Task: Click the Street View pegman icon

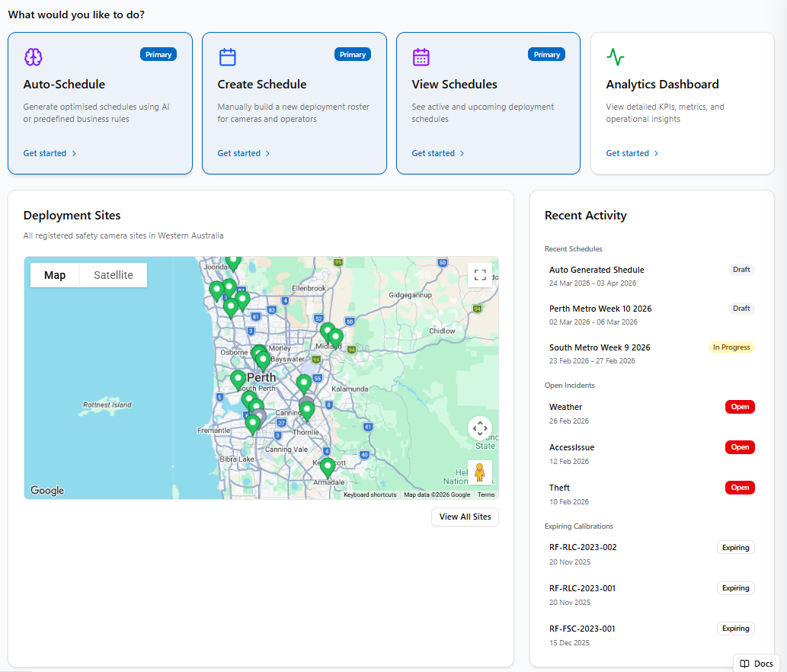Action: click(480, 472)
